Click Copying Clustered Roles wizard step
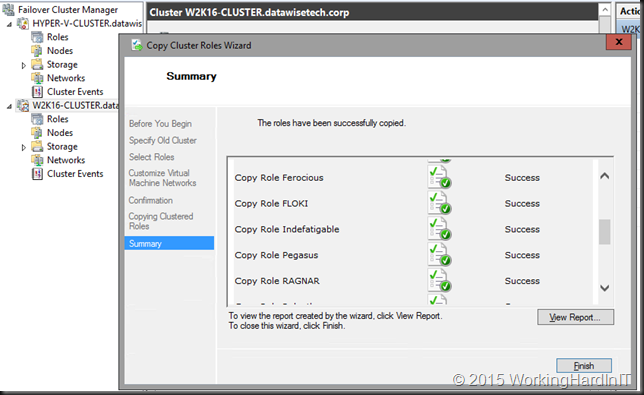This screenshot has height=395, width=644. pyautogui.click(x=161, y=221)
